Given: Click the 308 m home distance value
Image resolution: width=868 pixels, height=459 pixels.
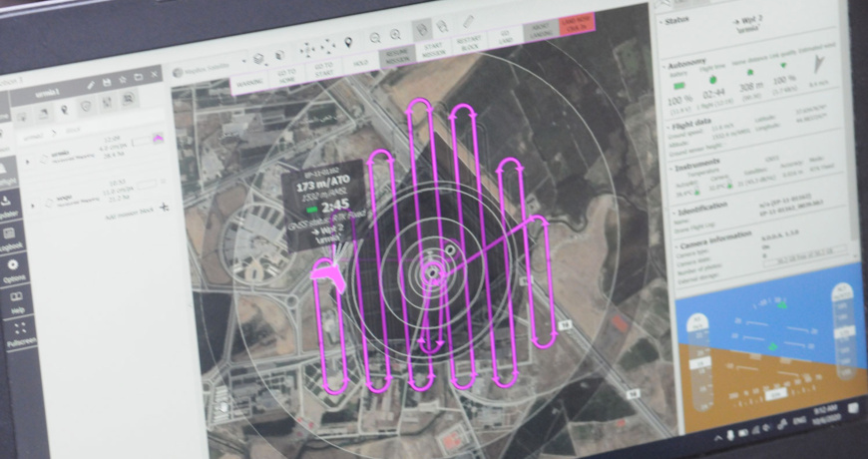Looking at the screenshot, I should [x=751, y=88].
